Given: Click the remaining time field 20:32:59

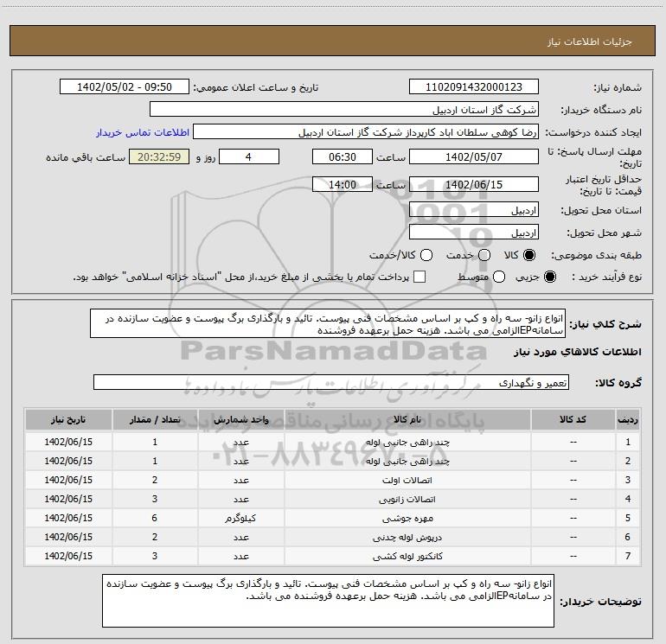Looking at the screenshot, I should [x=159, y=156].
